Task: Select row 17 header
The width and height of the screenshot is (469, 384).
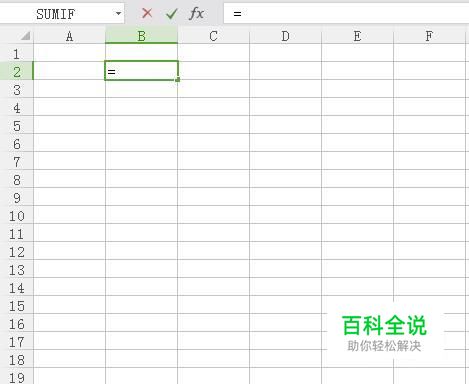Action: (17, 341)
